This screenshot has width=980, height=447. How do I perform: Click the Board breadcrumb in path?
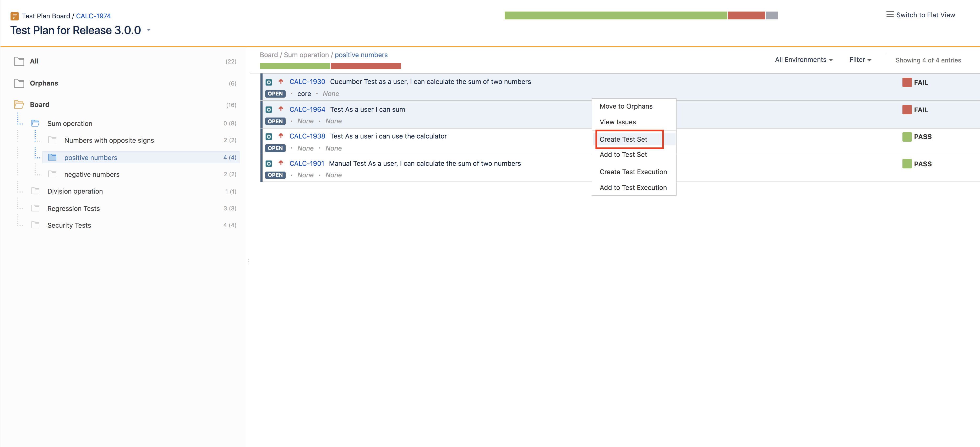pyautogui.click(x=269, y=55)
